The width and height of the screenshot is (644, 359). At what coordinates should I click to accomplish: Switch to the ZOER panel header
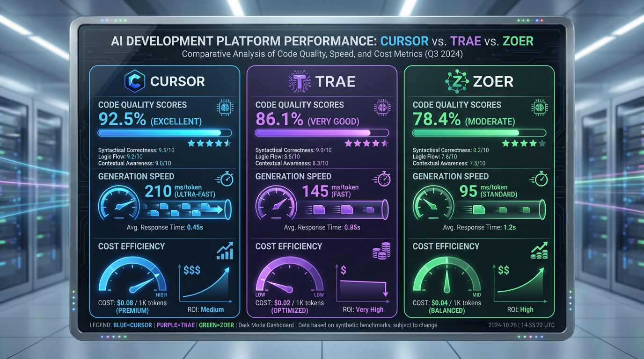pos(492,80)
